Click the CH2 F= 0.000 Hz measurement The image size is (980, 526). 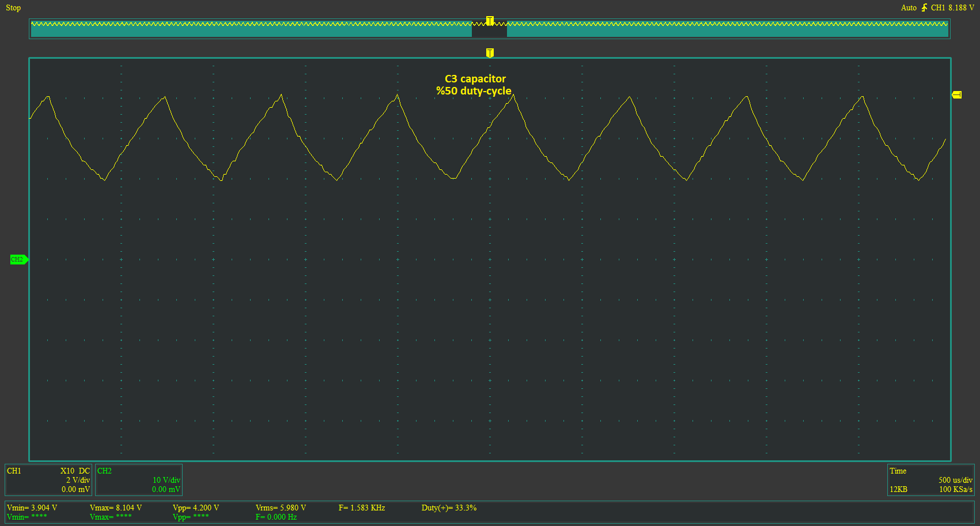point(276,517)
